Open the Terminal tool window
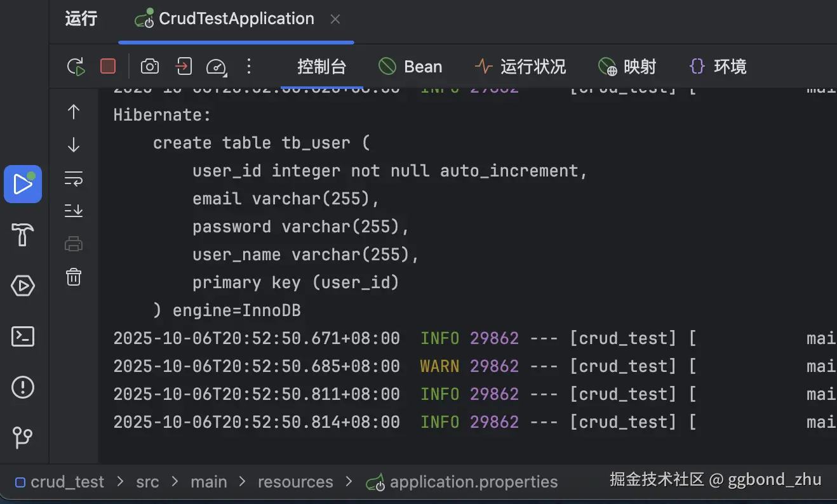Image resolution: width=837 pixels, height=504 pixels. (23, 336)
